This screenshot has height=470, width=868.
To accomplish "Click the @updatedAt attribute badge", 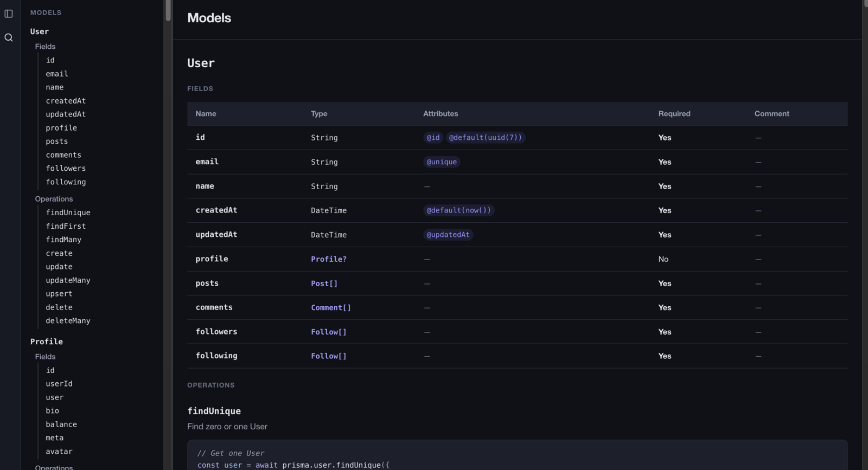I will tap(448, 235).
